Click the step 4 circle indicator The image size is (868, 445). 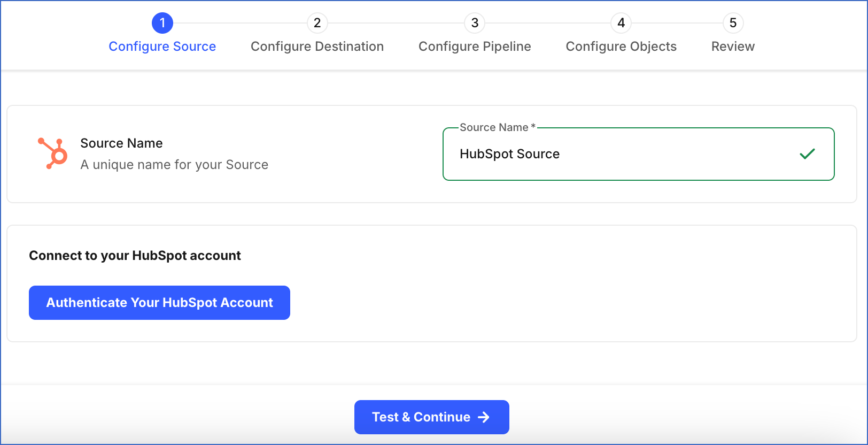[x=621, y=23]
